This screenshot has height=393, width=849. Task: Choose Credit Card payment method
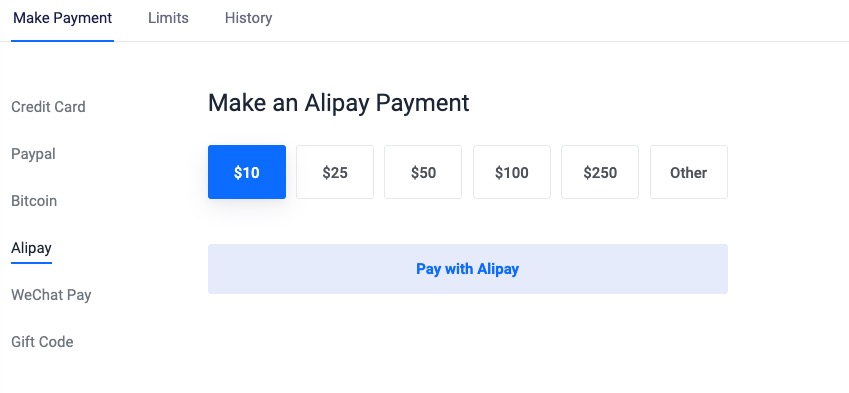[48, 107]
